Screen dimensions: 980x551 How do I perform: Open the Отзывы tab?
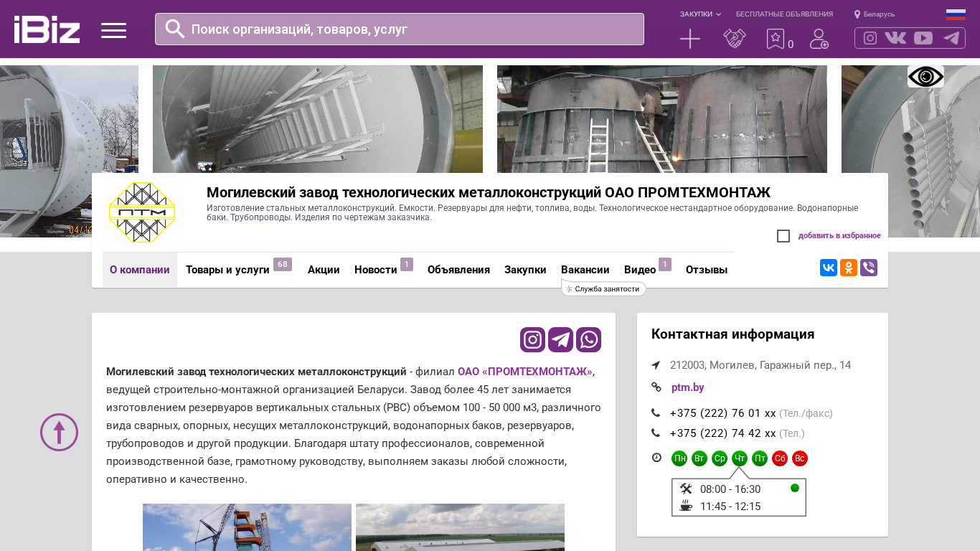click(x=706, y=270)
